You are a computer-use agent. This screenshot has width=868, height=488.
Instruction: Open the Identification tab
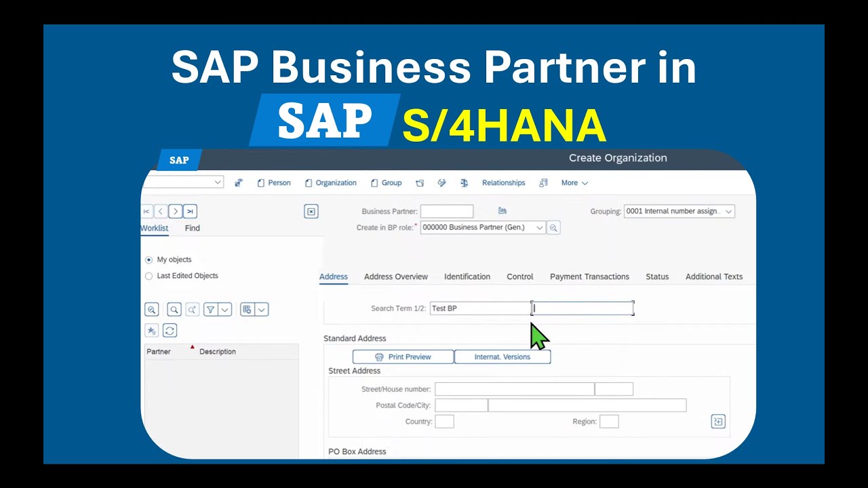pyautogui.click(x=467, y=277)
